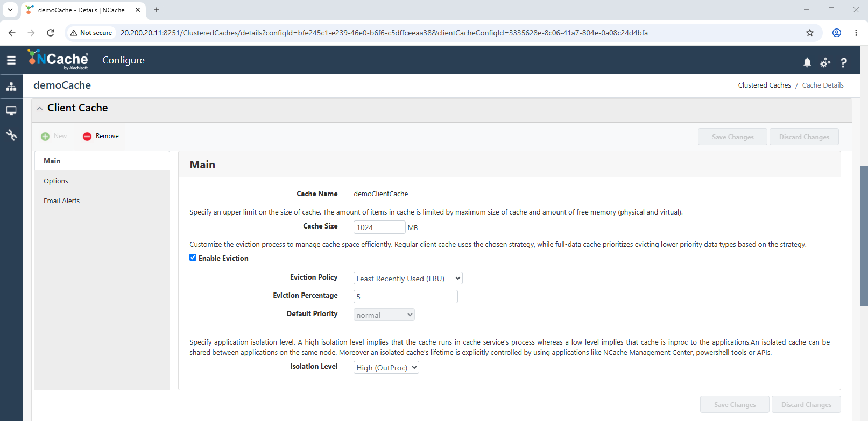The width and height of the screenshot is (868, 421).
Task: Click the Configure header text
Action: pos(123,60)
